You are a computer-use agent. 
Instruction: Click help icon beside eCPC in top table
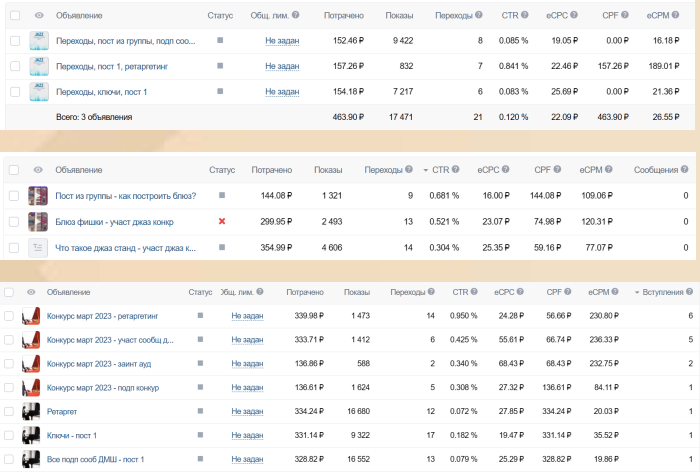(x=574, y=15)
